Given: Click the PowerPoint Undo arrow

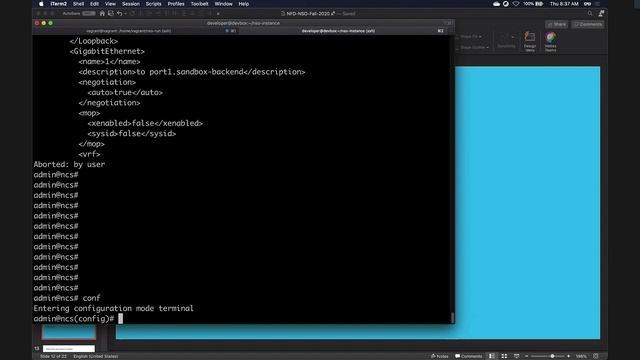Looking at the screenshot, I should 119,13.
